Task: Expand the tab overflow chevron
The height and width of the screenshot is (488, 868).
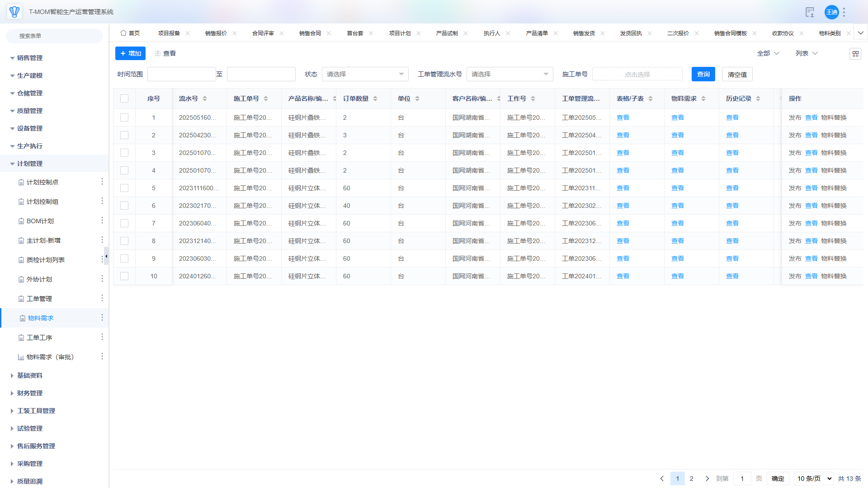Action: (861, 33)
